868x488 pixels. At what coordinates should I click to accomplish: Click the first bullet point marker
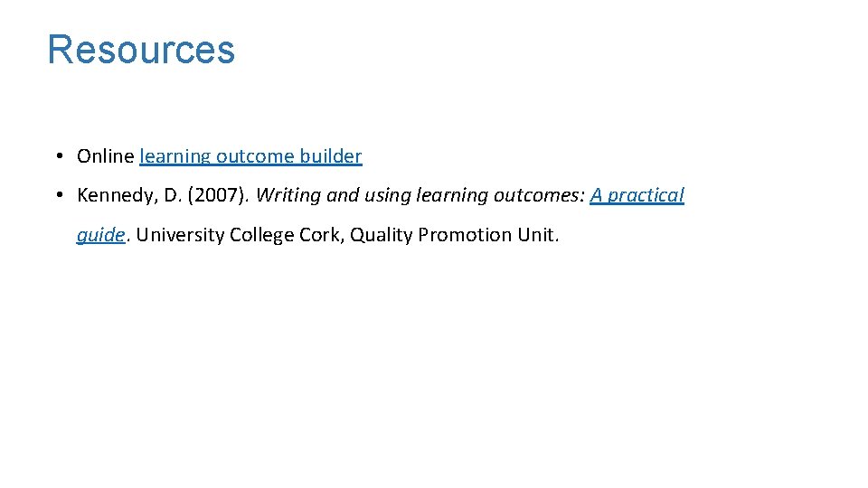pyautogui.click(x=57, y=156)
